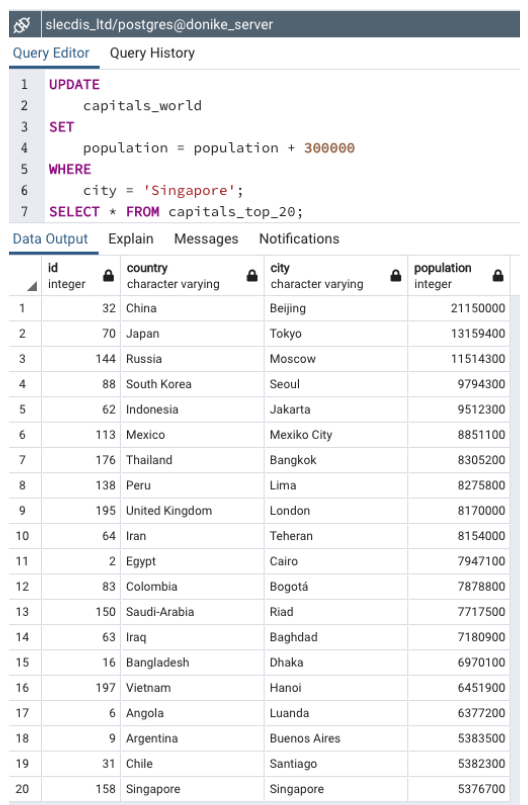Click line 7 SELECT statement in editor
Screen dimensions: 528x805
(x=176, y=212)
